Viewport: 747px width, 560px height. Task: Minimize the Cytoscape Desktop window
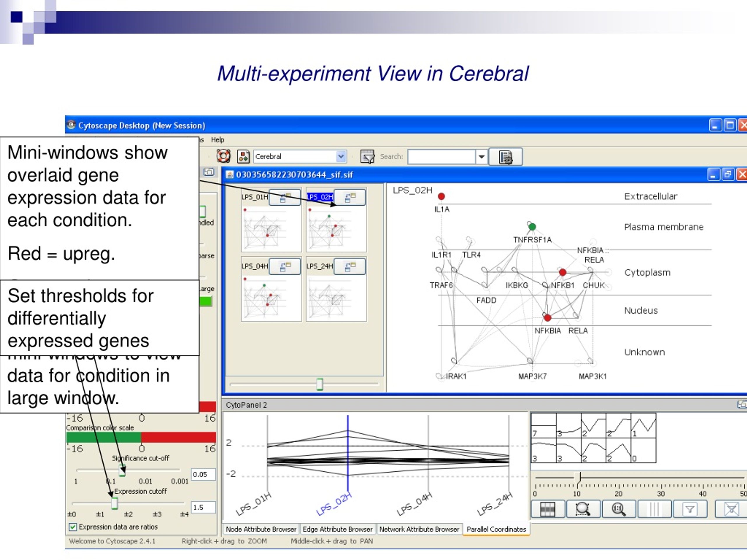click(x=715, y=125)
